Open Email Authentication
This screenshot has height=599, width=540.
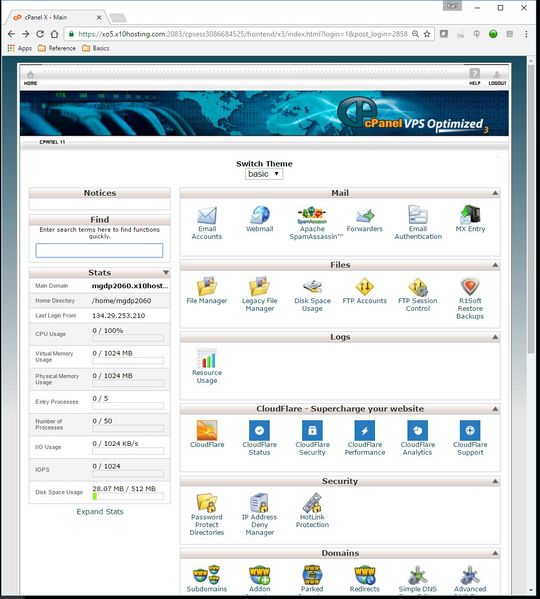coord(418,223)
